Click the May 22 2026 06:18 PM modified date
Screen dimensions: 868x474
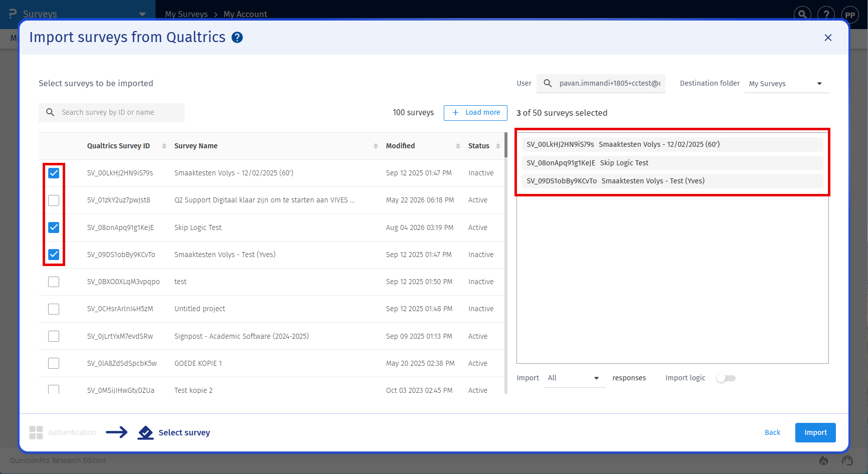pyautogui.click(x=420, y=200)
